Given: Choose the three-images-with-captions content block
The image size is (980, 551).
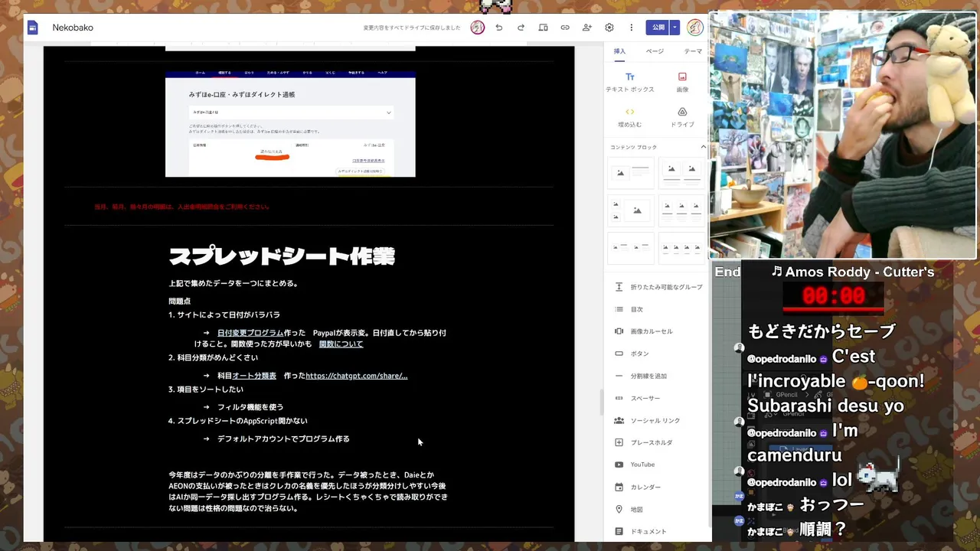Looking at the screenshot, I should [681, 210].
